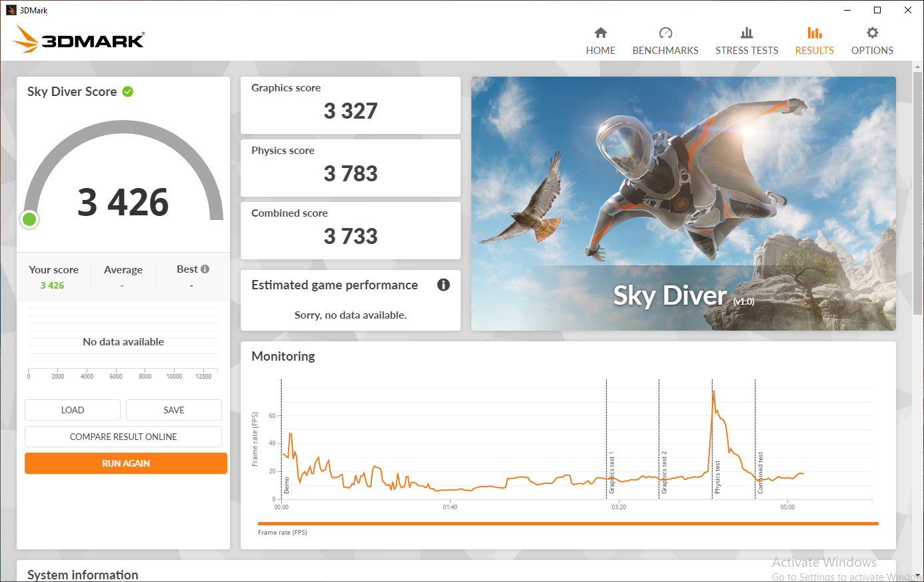Click the Graphics score value 3 327

coord(351,111)
